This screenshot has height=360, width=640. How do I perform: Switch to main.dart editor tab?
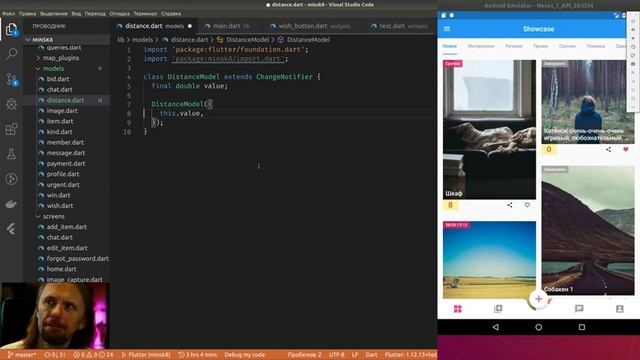point(227,26)
